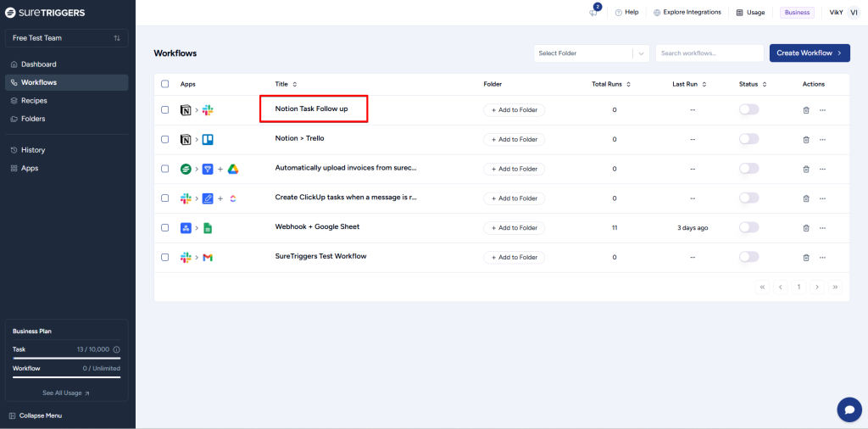The height and width of the screenshot is (429, 868).
Task: Click the task usage info icon
Action: 117,349
